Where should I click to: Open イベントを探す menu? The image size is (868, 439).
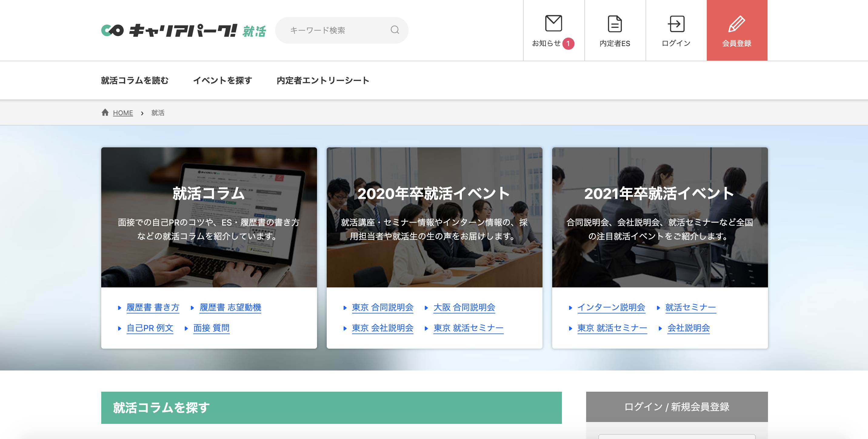(x=222, y=81)
